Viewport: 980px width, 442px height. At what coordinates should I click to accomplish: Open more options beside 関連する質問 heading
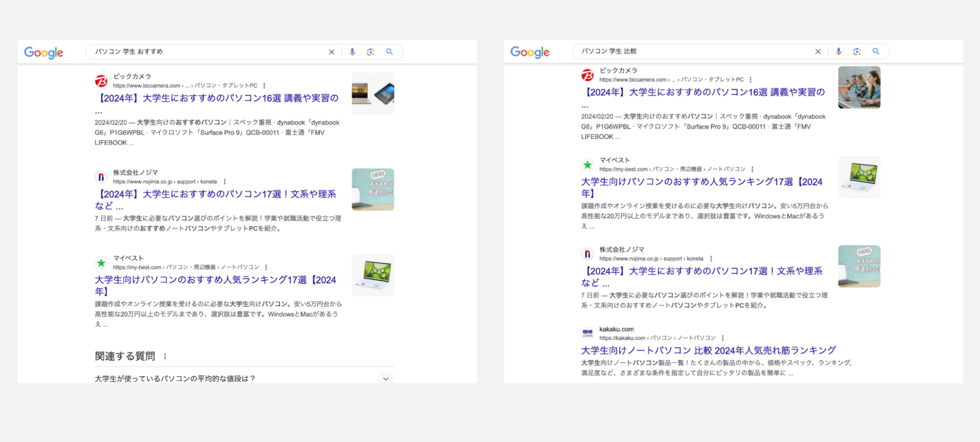click(165, 357)
